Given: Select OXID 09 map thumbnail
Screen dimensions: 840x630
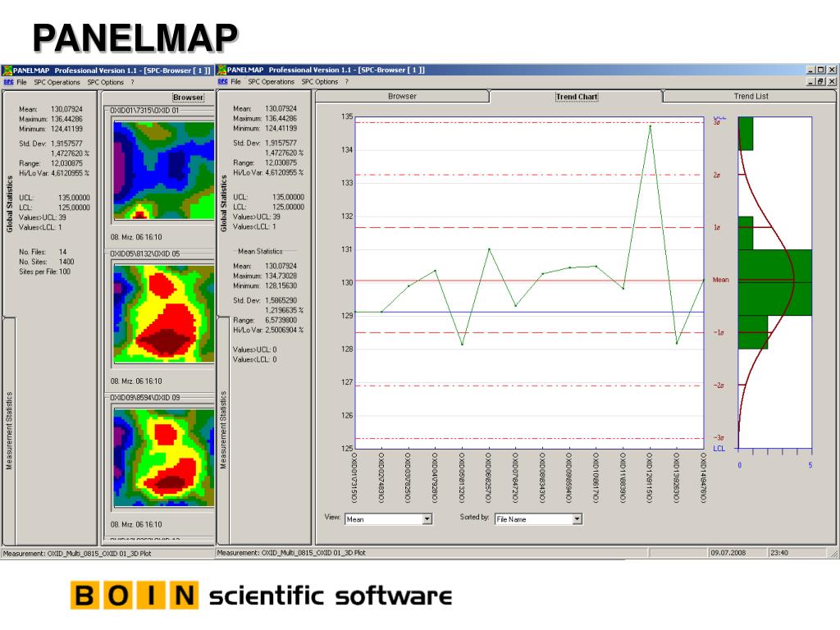Looking at the screenshot, I should [164, 458].
